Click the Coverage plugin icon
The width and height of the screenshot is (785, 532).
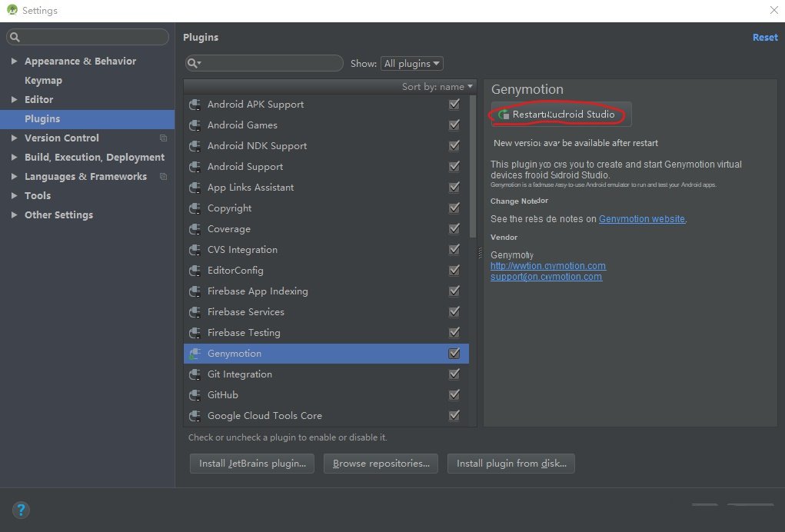click(195, 229)
